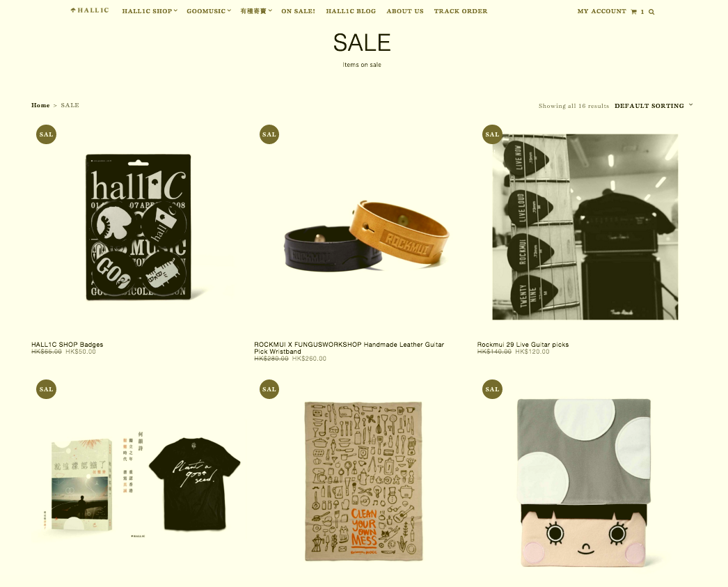The image size is (728, 587).
Task: Open the TRACK ORDER page
Action: coord(461,11)
